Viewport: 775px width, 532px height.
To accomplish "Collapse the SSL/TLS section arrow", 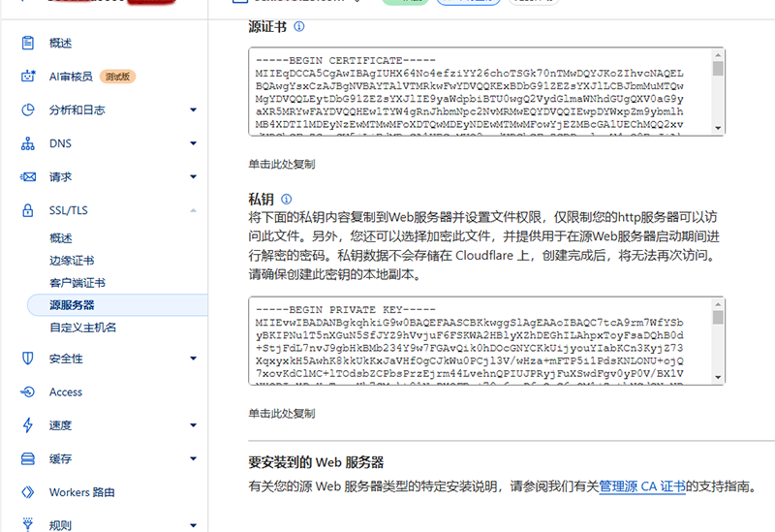I will (x=193, y=210).
